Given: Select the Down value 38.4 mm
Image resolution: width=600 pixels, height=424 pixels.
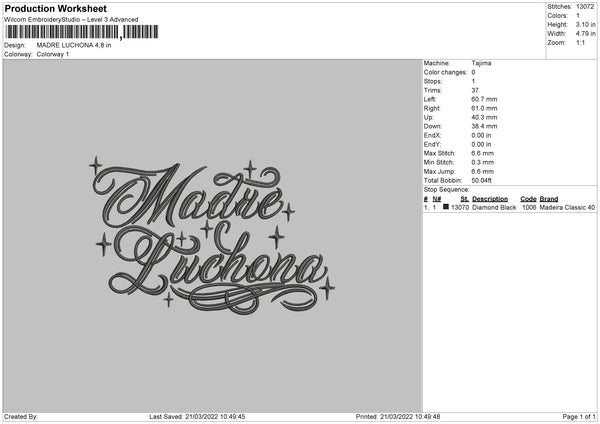Looking at the screenshot, I should tap(484, 126).
